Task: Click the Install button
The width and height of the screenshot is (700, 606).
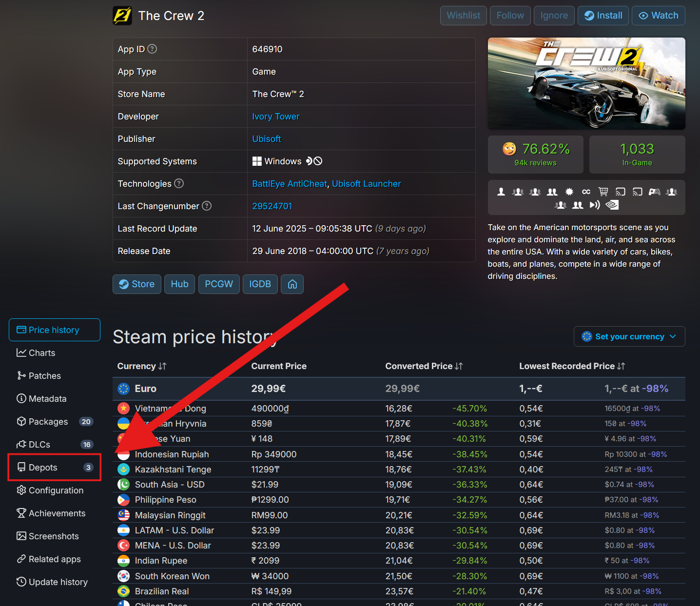Action: pos(603,16)
